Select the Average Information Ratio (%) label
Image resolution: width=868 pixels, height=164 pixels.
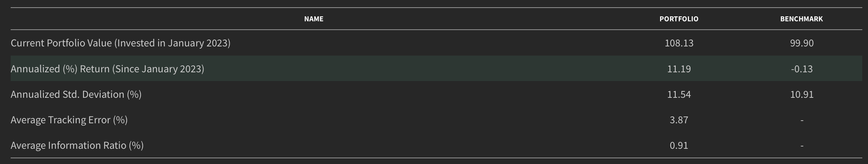77,145
